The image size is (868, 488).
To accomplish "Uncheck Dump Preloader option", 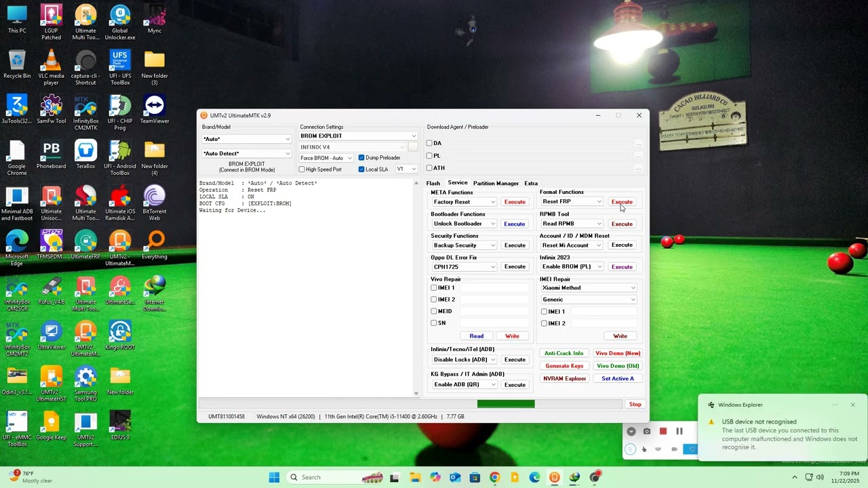I will [x=361, y=158].
